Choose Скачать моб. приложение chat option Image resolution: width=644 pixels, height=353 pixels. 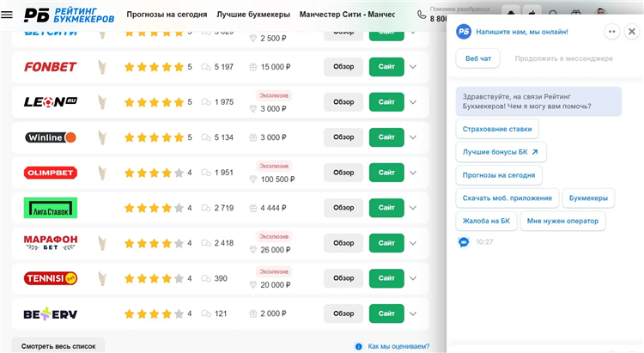coord(507,198)
